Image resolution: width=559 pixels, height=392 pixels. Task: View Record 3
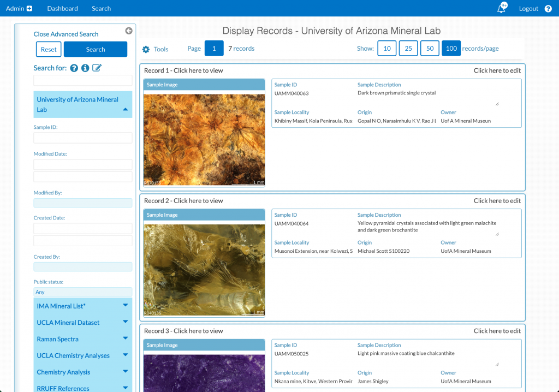(x=183, y=331)
